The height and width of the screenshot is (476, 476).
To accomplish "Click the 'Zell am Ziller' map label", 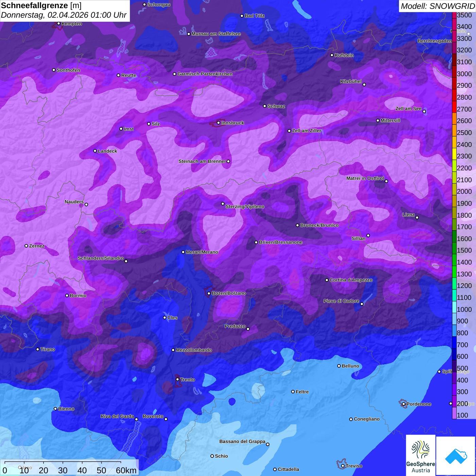I will click(x=306, y=131).
